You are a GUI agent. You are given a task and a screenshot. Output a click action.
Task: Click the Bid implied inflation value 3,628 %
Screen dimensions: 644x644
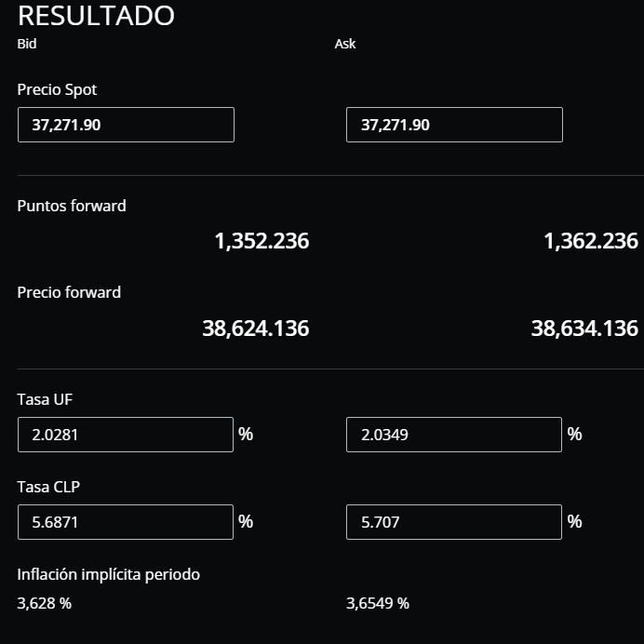[45, 603]
